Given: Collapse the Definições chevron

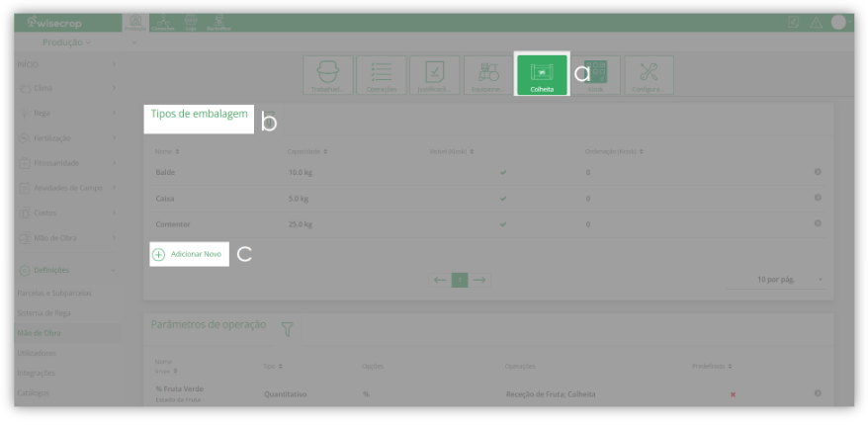Looking at the screenshot, I should point(114,270).
